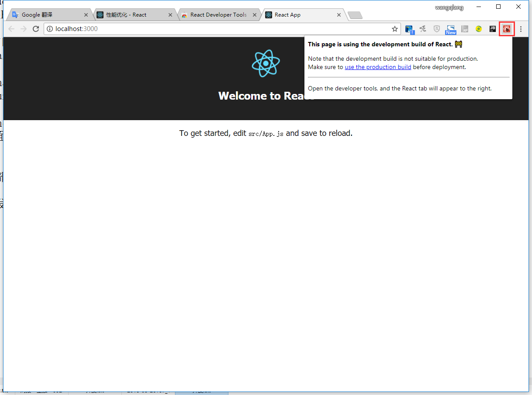Click the blue bird extension icon
The height and width of the screenshot is (395, 532).
(409, 29)
